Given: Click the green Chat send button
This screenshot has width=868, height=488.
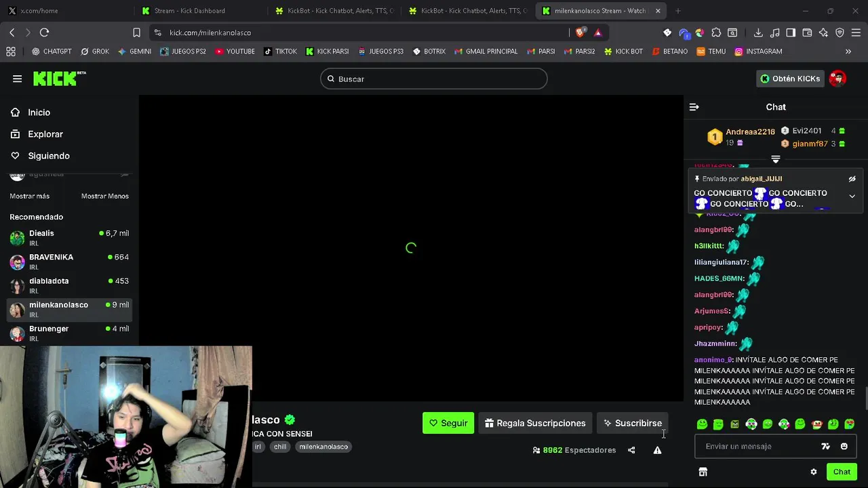Looking at the screenshot, I should (x=842, y=472).
